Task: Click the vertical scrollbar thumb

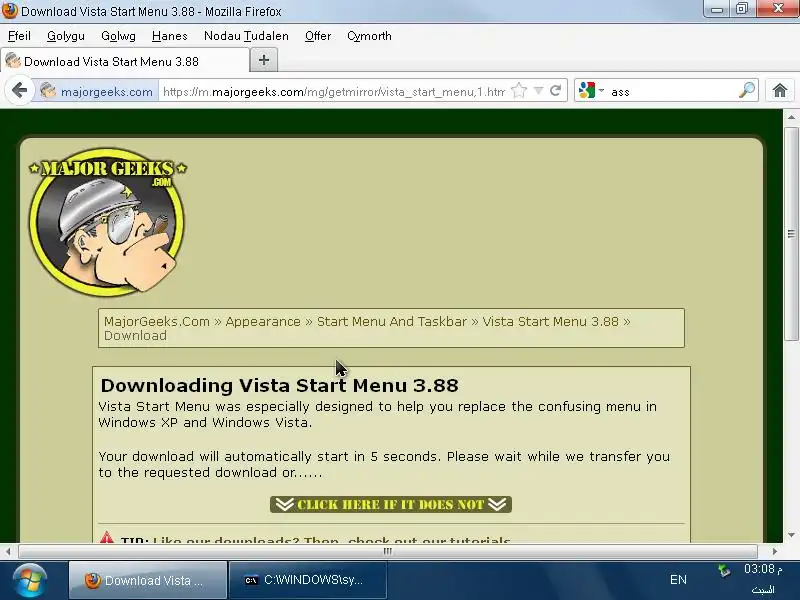Action: click(791, 234)
